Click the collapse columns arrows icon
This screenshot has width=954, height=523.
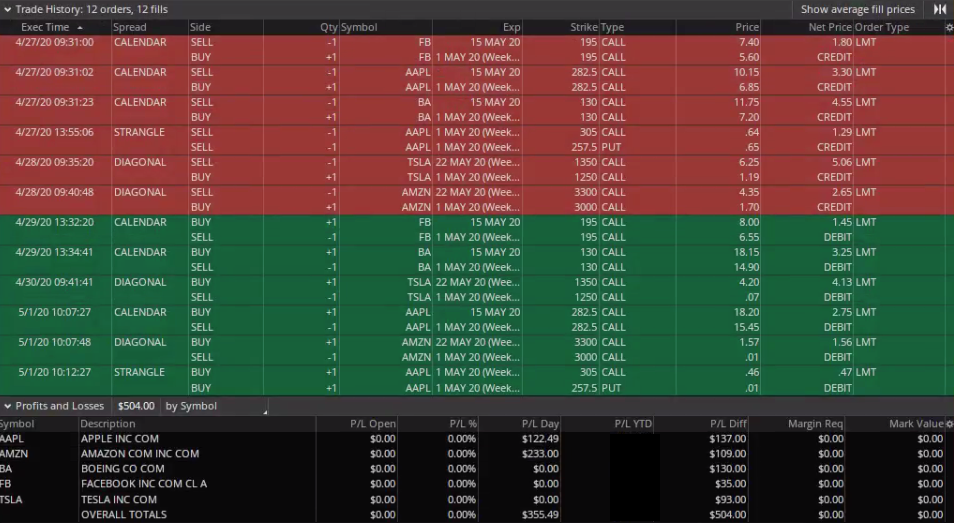939,9
